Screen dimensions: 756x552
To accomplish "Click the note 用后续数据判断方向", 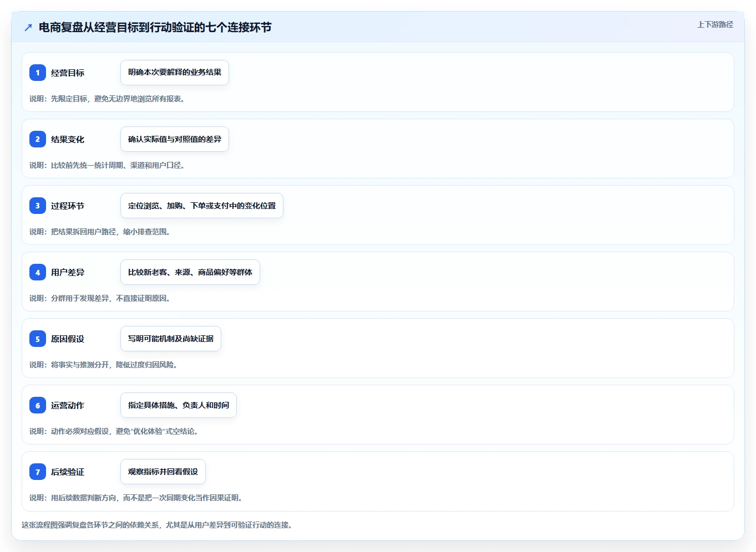I will pyautogui.click(x=136, y=498).
